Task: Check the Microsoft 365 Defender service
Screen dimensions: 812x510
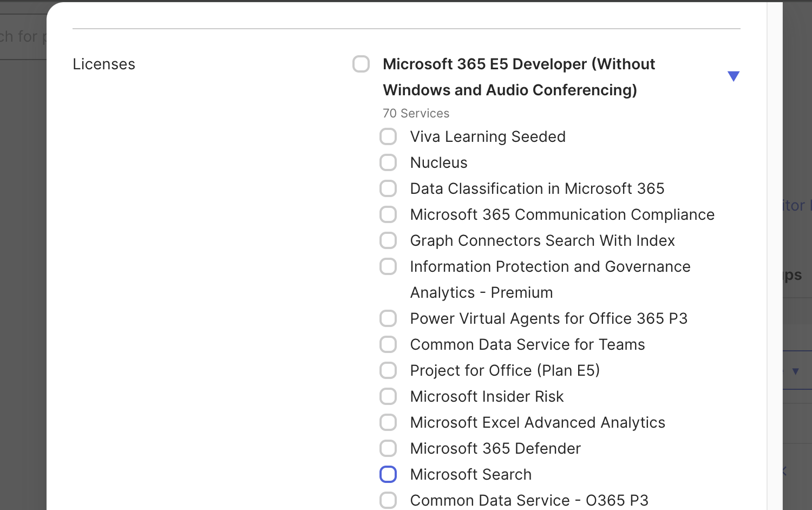Action: (x=388, y=448)
